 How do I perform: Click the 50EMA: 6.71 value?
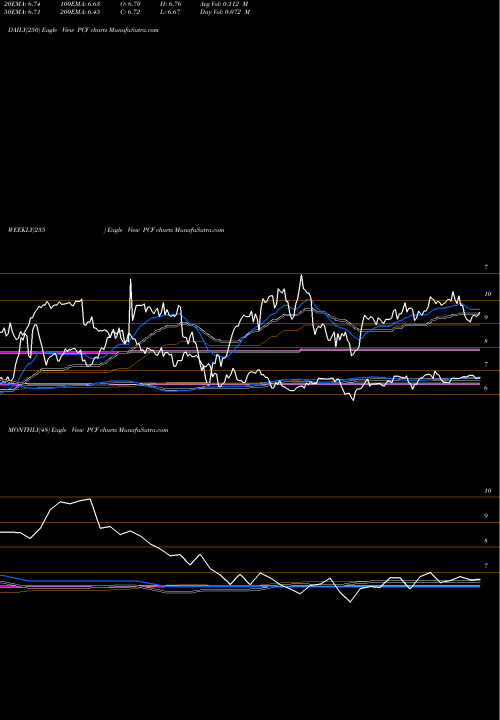[22, 12]
